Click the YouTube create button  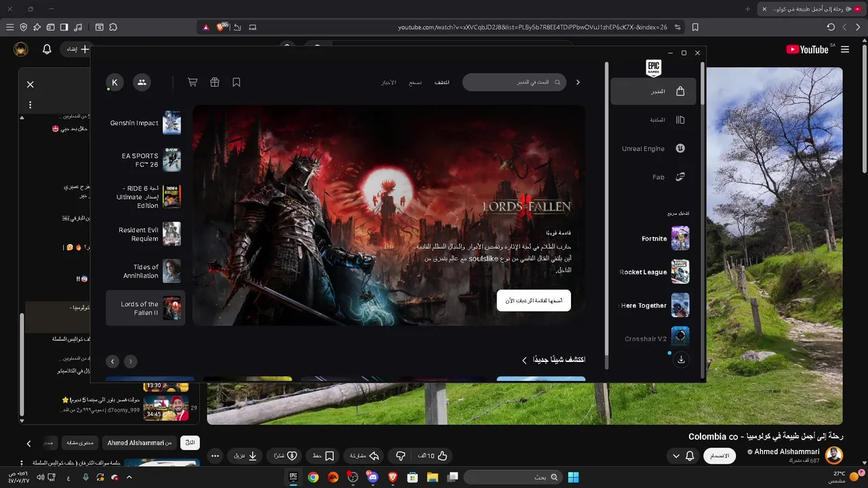coord(77,49)
